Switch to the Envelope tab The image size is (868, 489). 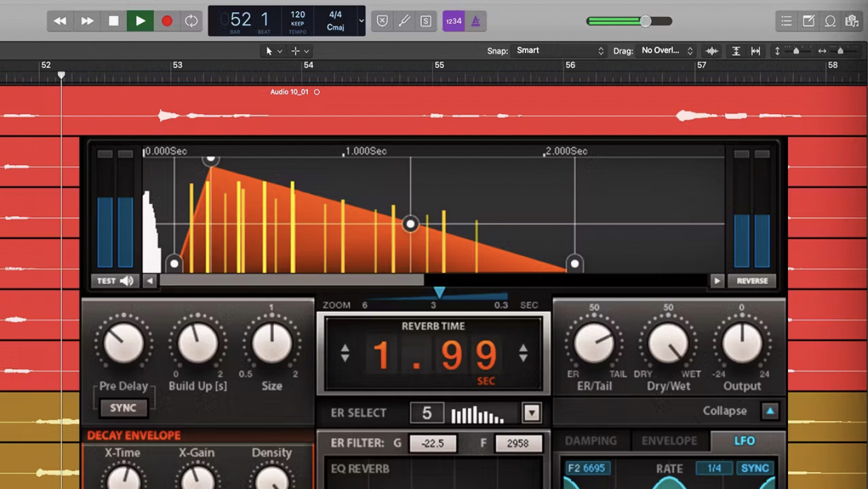coord(669,441)
